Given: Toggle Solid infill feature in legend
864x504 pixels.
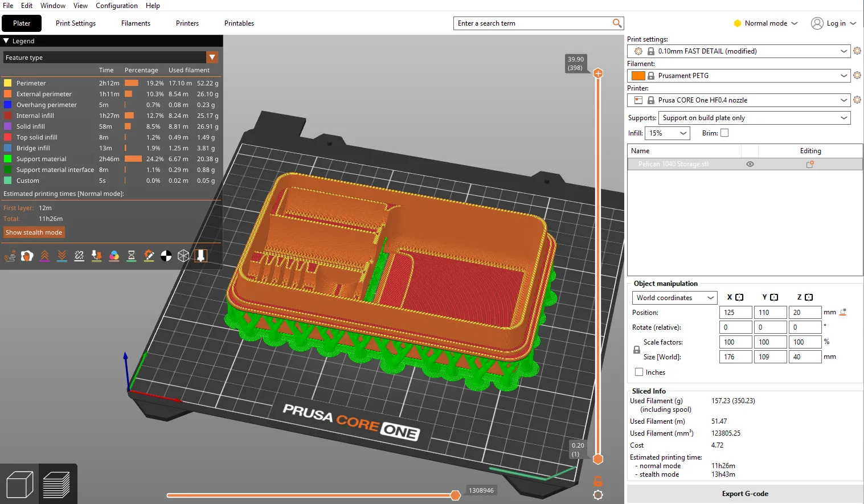Looking at the screenshot, I should coord(8,126).
